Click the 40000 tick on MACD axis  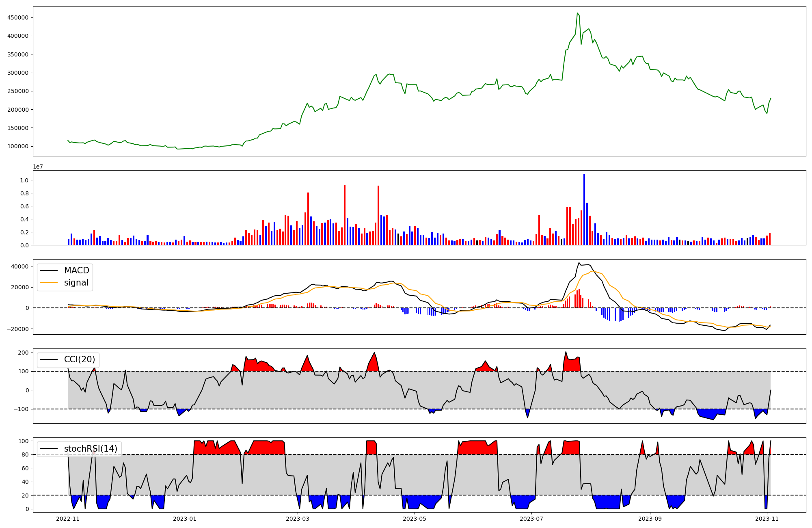tap(20, 266)
